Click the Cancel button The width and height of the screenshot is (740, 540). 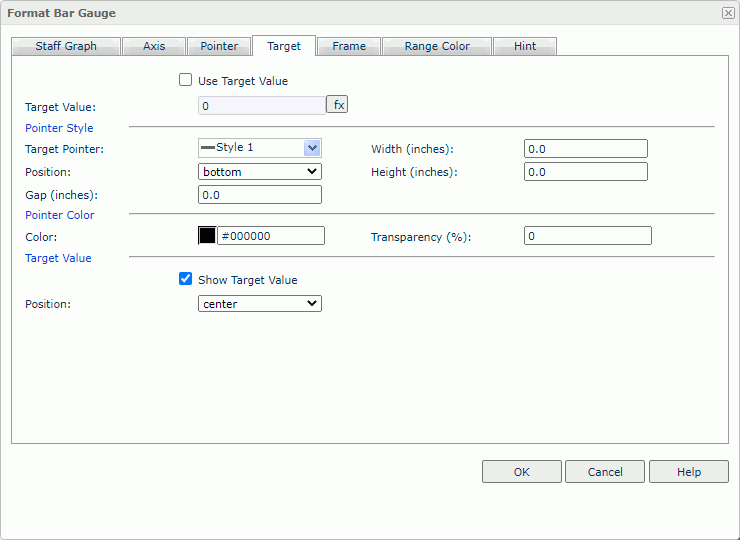point(605,472)
